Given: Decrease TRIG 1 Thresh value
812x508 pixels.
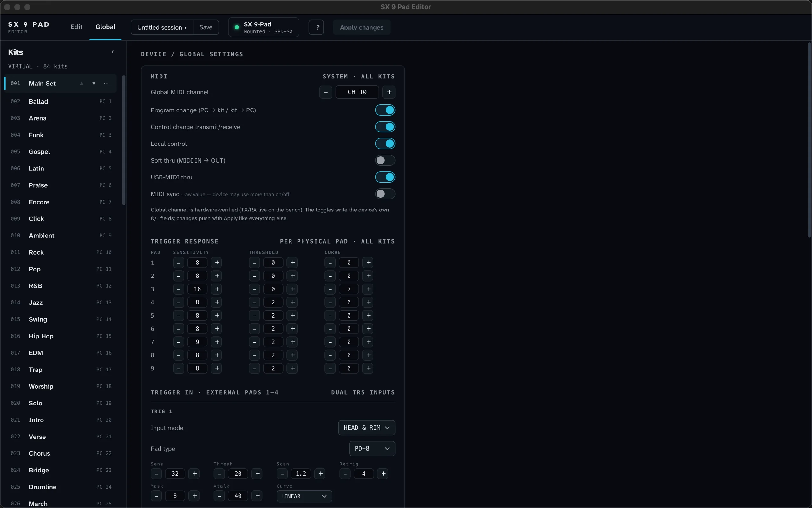Looking at the screenshot, I should point(219,473).
